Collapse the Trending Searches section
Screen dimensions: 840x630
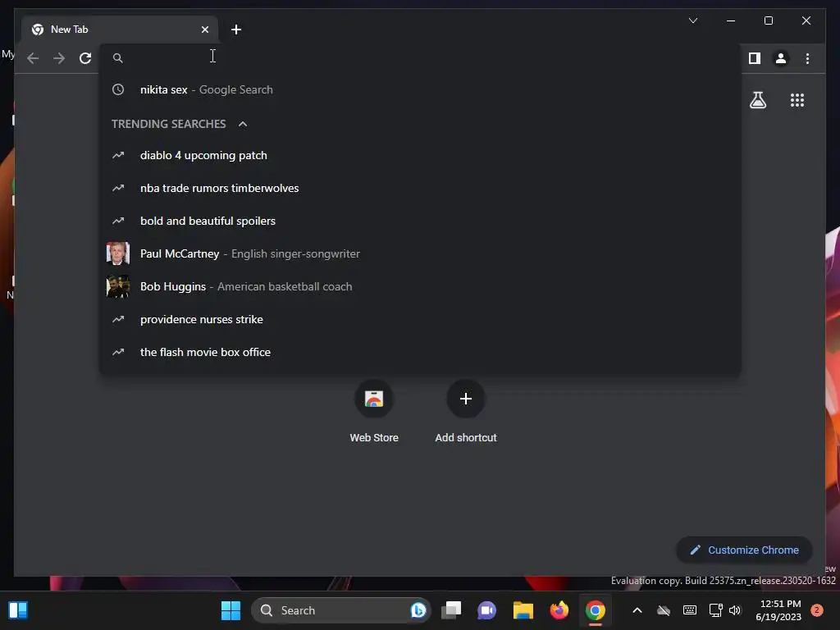pos(243,124)
